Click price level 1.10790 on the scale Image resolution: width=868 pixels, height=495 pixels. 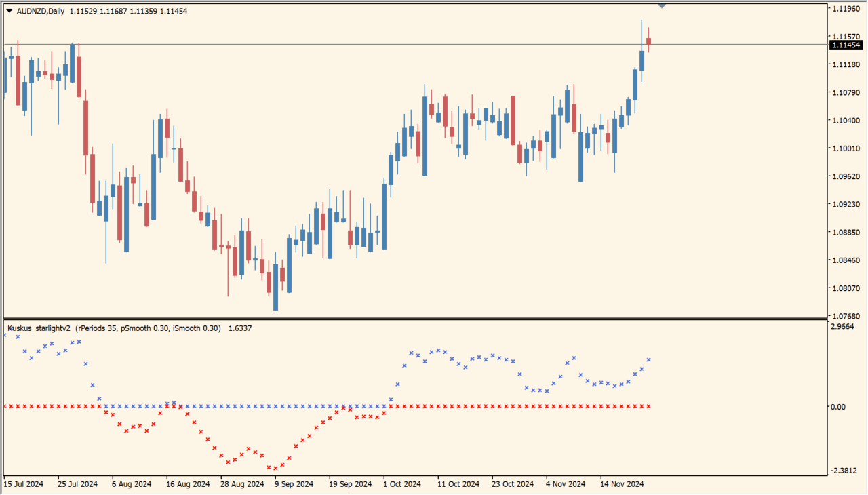click(847, 92)
